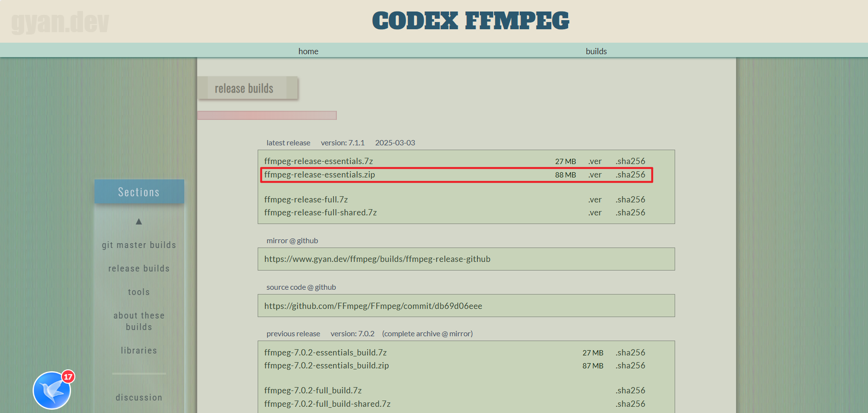This screenshot has height=413, width=868.
Task: Open the CODEX FFMPEG title
Action: (471, 21)
